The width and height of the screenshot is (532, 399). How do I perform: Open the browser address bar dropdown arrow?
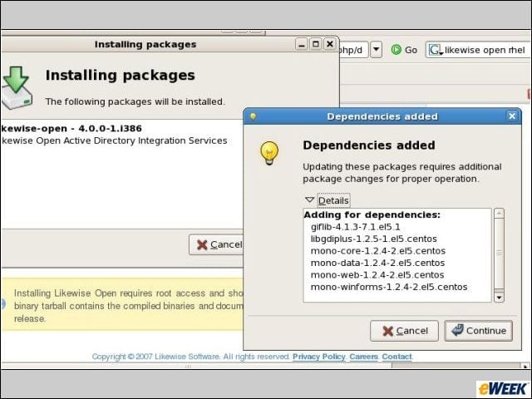pyautogui.click(x=376, y=50)
